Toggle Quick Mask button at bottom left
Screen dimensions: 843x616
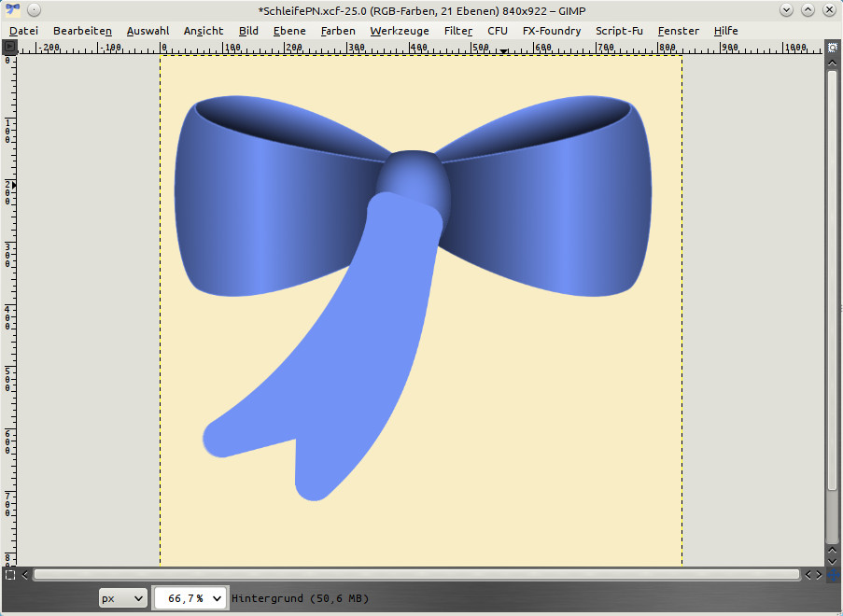(10, 575)
